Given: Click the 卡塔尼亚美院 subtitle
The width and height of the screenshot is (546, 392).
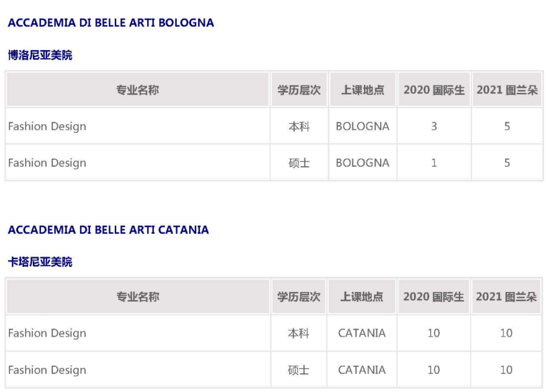Looking at the screenshot, I should click(x=40, y=262).
